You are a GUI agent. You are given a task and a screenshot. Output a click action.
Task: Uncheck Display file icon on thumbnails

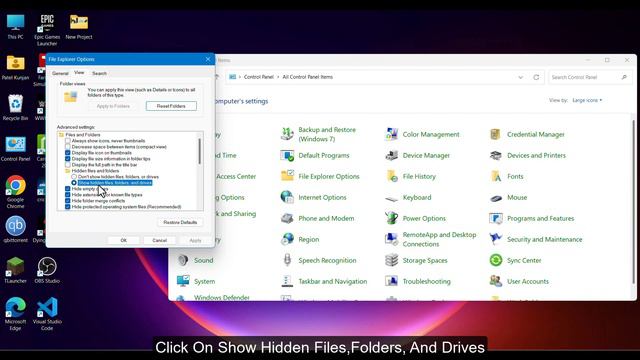[68, 153]
